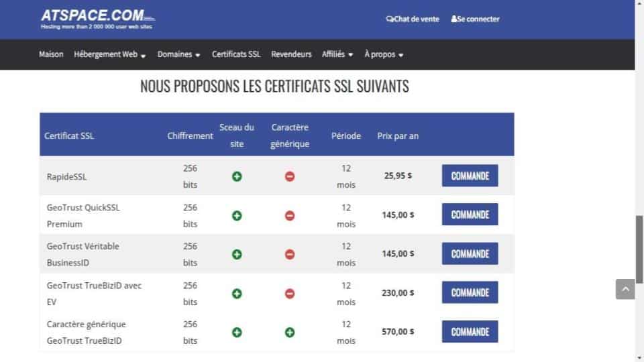Click COMMANDE button for RapideSSL
The width and height of the screenshot is (644, 362).
click(x=470, y=176)
